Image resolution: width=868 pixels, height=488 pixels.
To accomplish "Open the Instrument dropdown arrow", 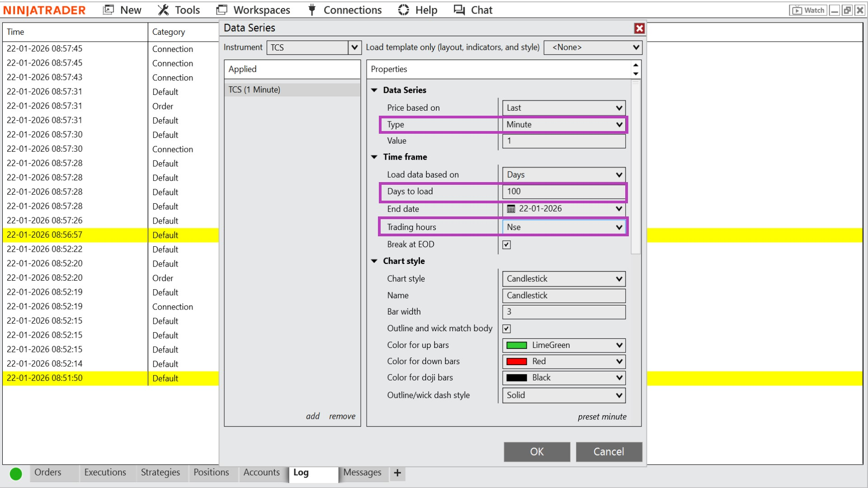I will [354, 47].
